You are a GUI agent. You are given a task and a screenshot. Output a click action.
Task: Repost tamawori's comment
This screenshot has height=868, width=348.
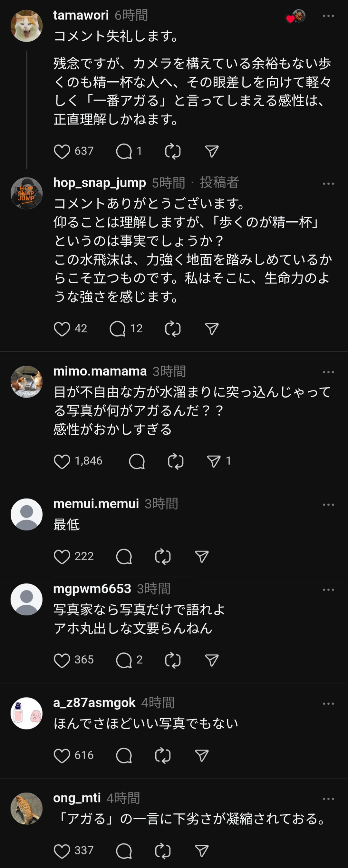coord(173,151)
